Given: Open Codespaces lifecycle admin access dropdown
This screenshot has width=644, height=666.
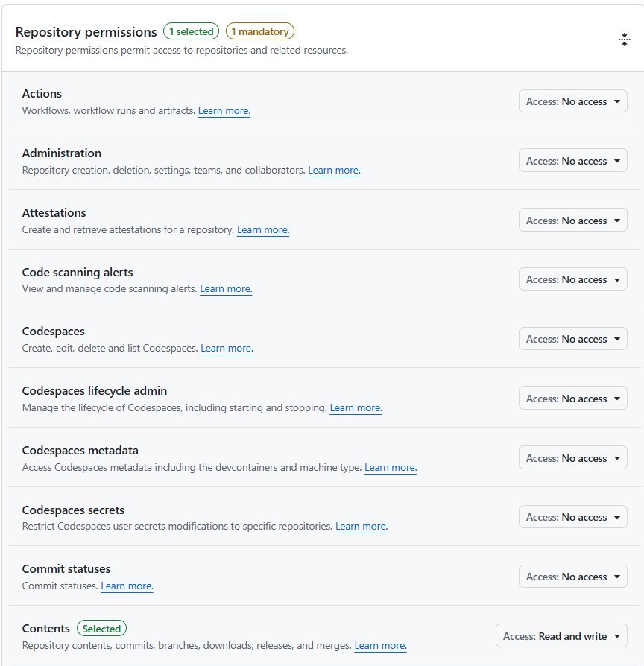Looking at the screenshot, I should (x=572, y=398).
